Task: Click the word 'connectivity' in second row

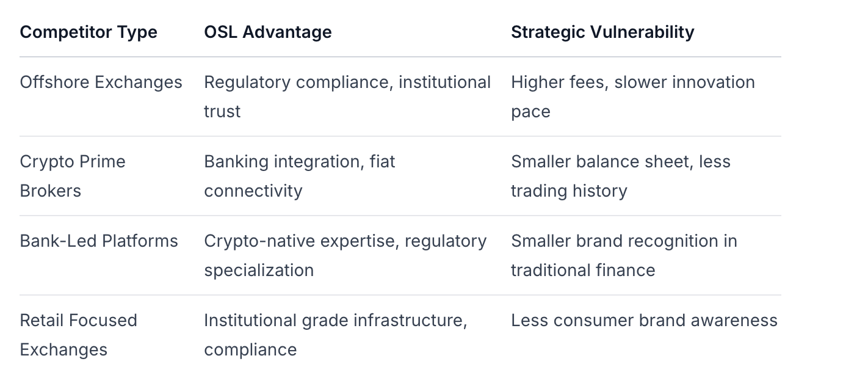Action: pyautogui.click(x=253, y=191)
